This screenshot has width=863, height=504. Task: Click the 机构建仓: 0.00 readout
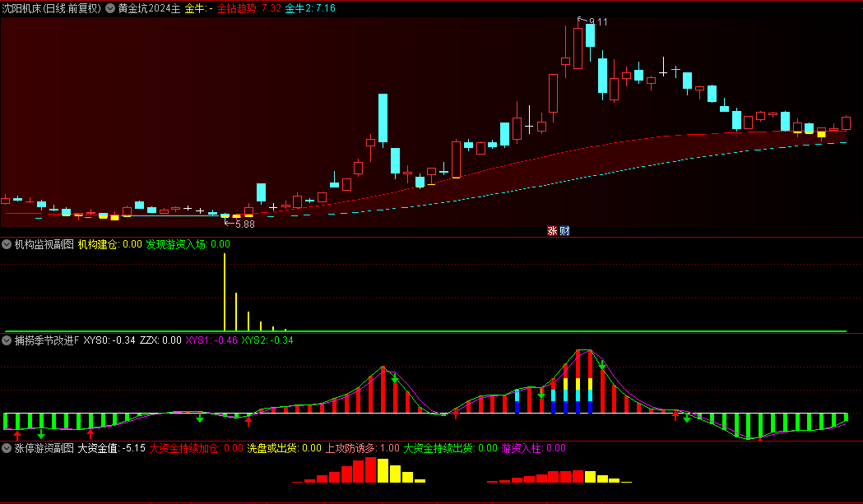[110, 244]
